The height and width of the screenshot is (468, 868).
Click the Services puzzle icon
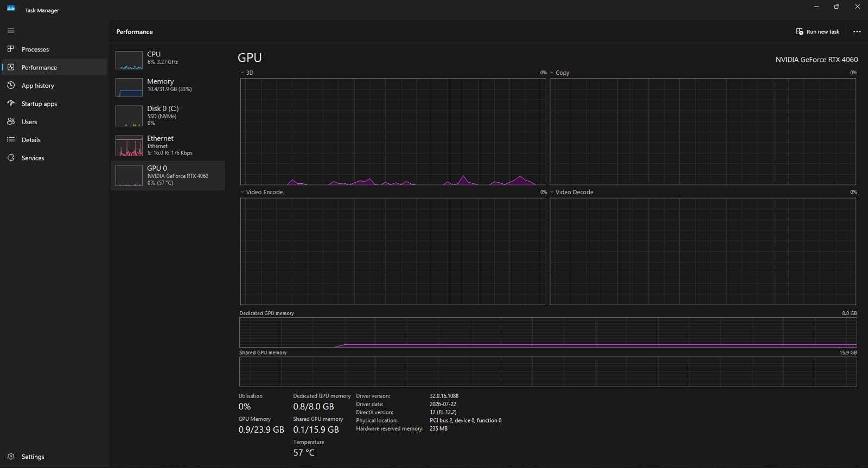pos(11,157)
